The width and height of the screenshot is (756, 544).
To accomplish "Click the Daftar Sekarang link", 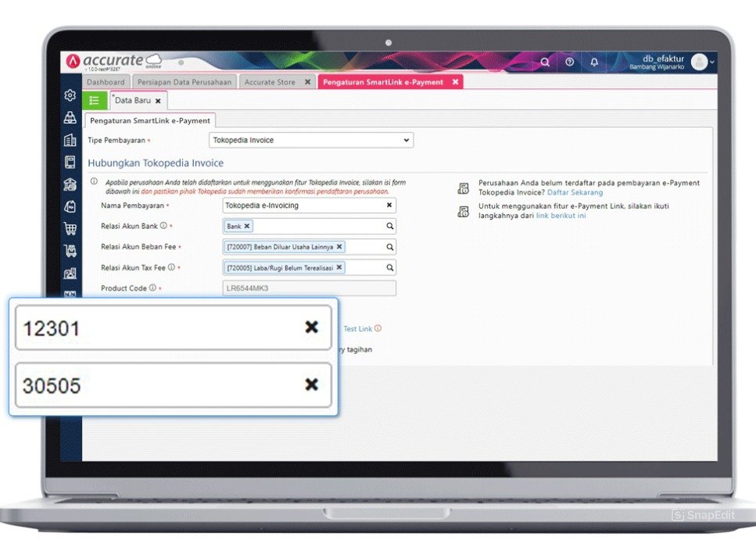I will [575, 192].
